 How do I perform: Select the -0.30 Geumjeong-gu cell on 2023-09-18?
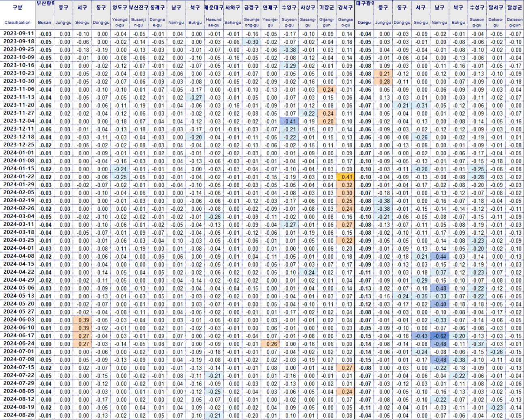tap(252, 42)
